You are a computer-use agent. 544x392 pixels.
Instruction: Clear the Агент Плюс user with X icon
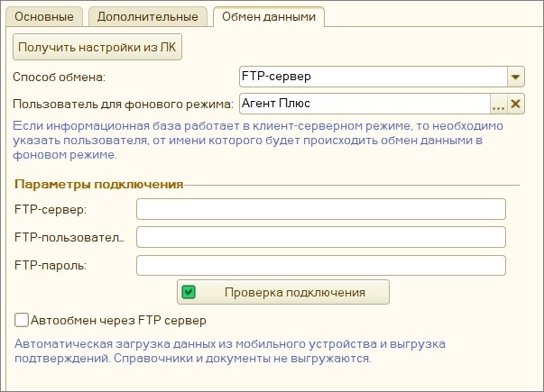516,104
